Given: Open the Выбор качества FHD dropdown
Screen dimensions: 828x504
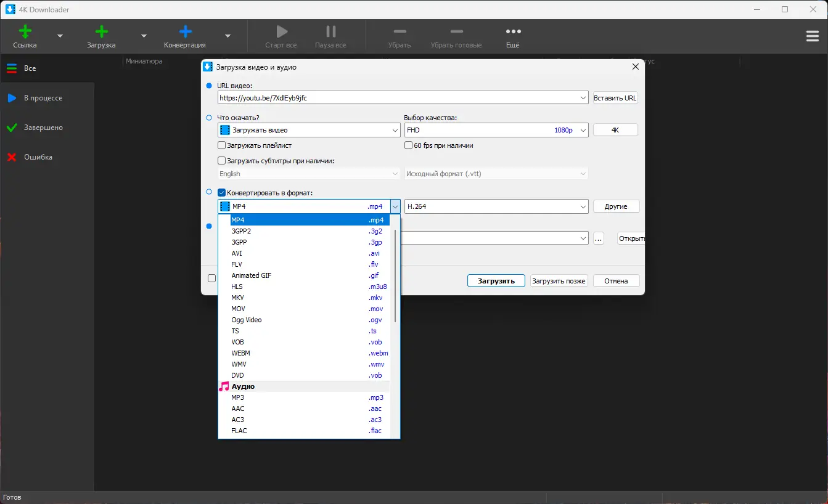Looking at the screenshot, I should click(x=582, y=130).
